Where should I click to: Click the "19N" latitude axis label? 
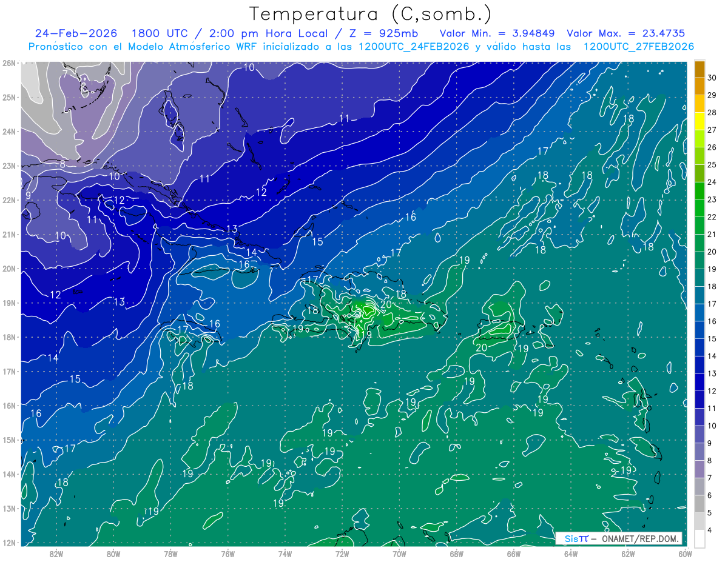pyautogui.click(x=8, y=303)
